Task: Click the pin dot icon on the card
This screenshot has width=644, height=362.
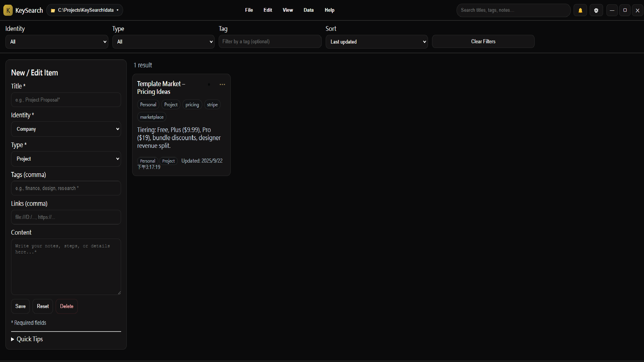Action: click(209, 84)
